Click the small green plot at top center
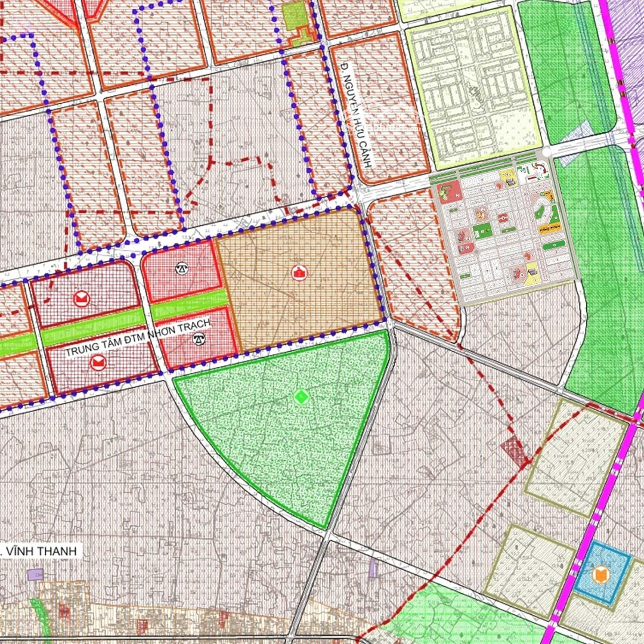Screen dimensions: 644x644 [x=294, y=17]
